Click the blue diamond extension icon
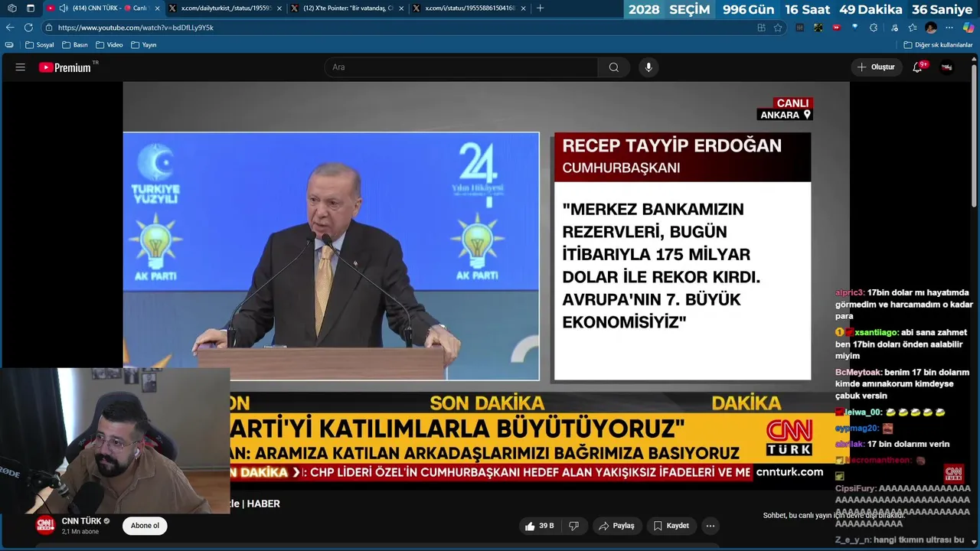The height and width of the screenshot is (551, 980). point(854,28)
